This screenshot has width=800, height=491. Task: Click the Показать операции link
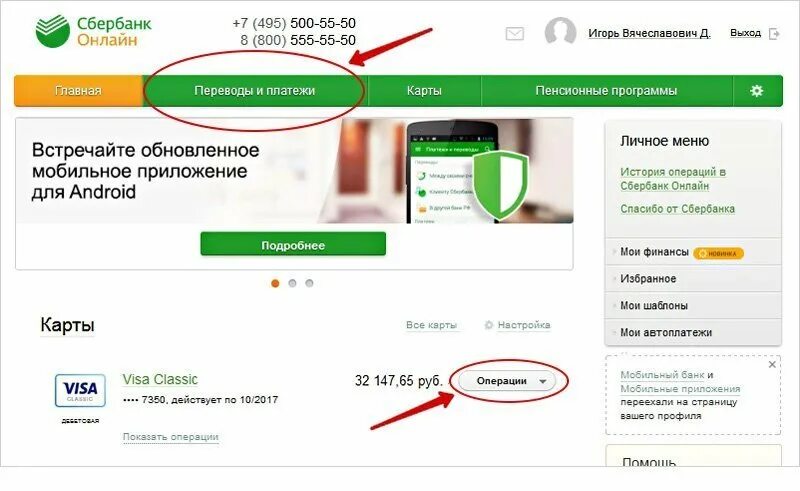pos(170,437)
